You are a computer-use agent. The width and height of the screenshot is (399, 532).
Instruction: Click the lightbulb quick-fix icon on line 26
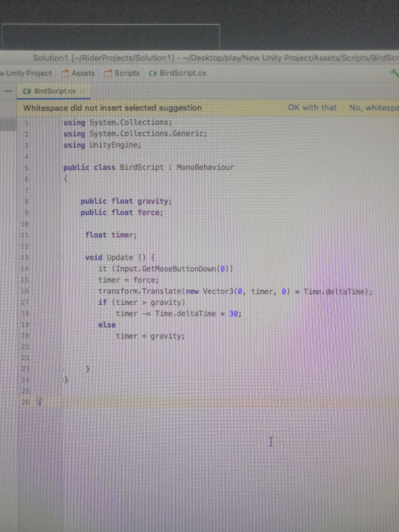click(39, 401)
